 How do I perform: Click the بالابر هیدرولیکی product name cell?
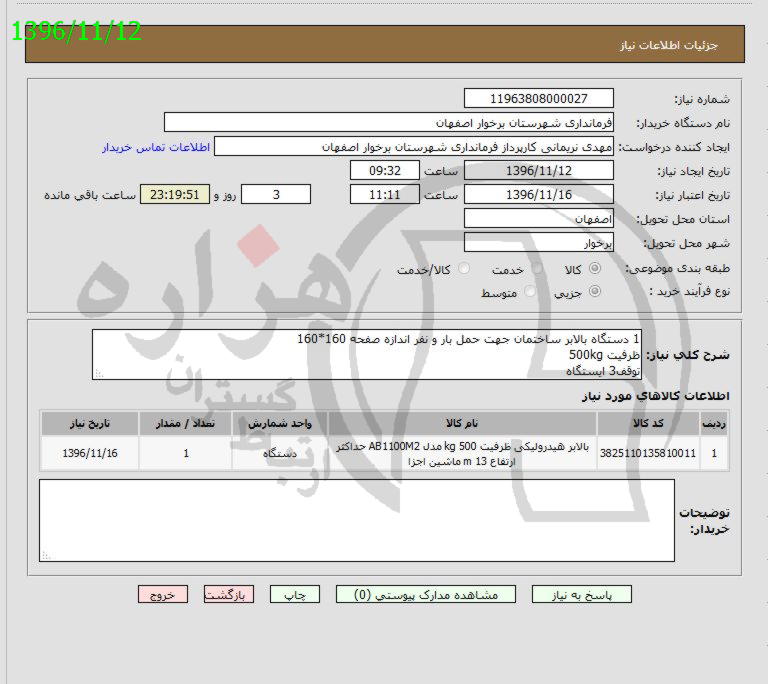click(462, 453)
